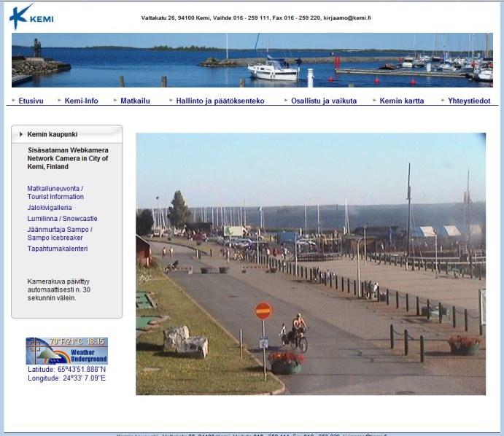This screenshot has height=436, width=504.
Task: Click the Kemi logo in the header
Action: click(x=31, y=16)
